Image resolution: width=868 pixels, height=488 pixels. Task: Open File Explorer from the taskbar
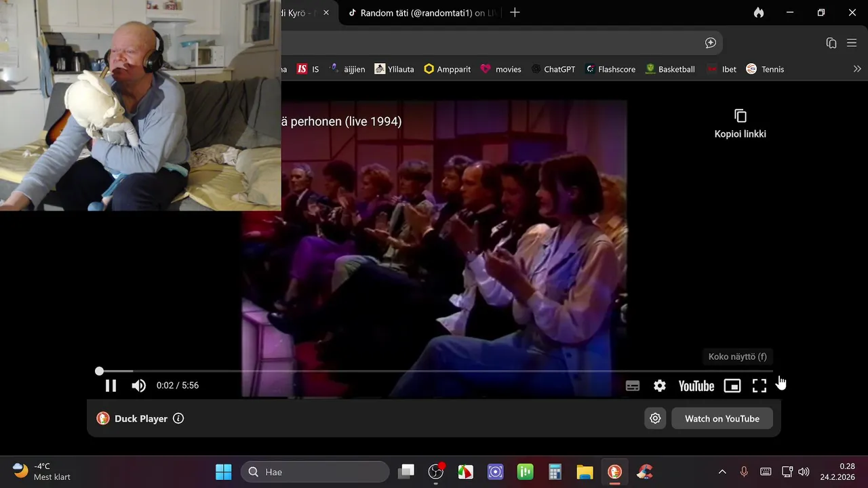pos(585,472)
